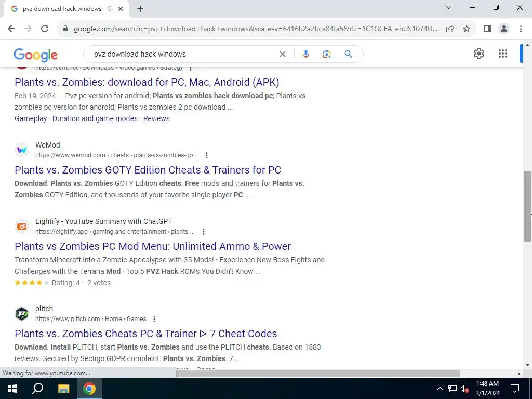
Task: Click the 2 votes text
Action: click(99, 283)
